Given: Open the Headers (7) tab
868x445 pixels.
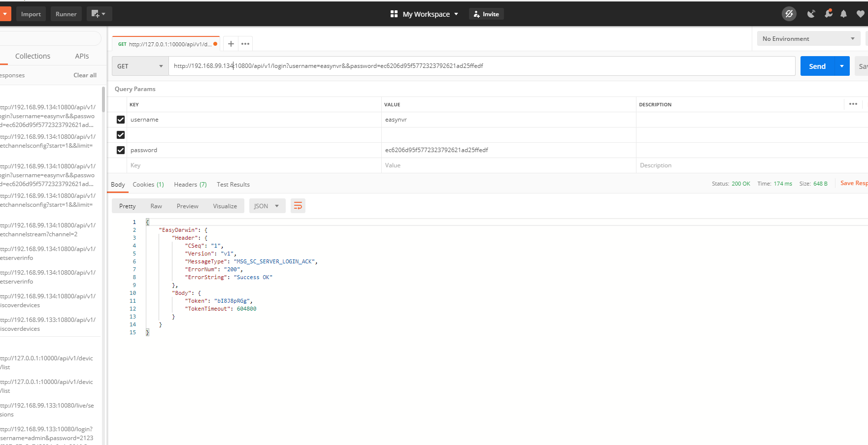Looking at the screenshot, I should (x=190, y=185).
